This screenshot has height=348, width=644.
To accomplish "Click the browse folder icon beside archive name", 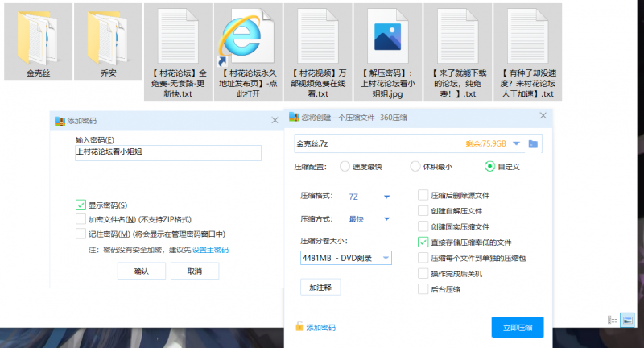I will coord(533,144).
